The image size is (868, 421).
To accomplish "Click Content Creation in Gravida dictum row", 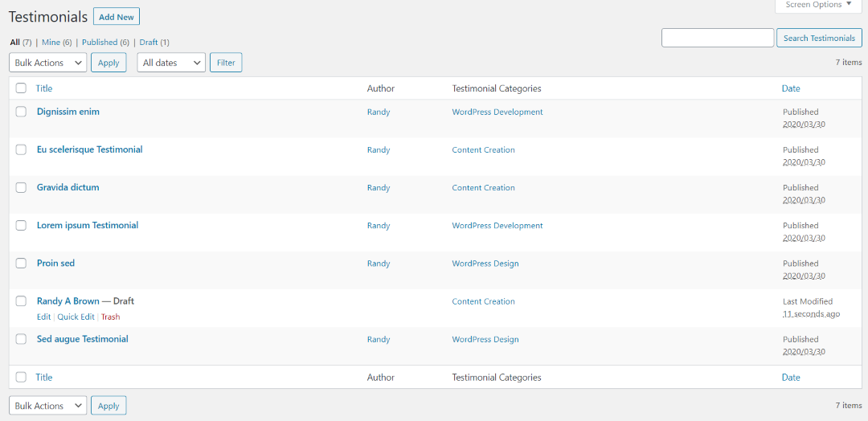I will 483,187.
